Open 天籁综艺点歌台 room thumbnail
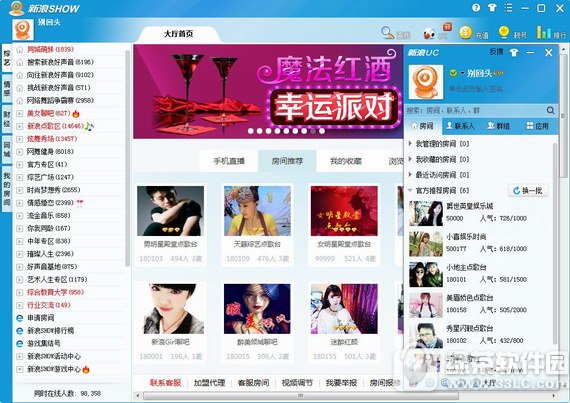Screen dimensions: 570x403 (x=257, y=211)
